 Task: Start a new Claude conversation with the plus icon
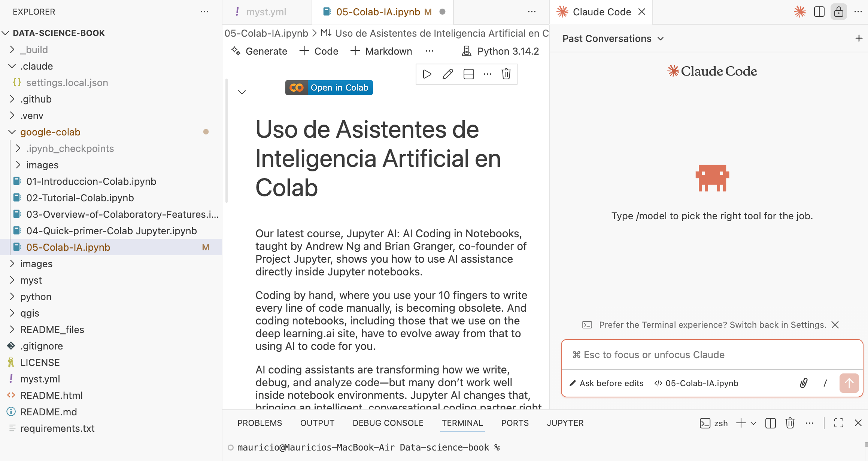859,38
